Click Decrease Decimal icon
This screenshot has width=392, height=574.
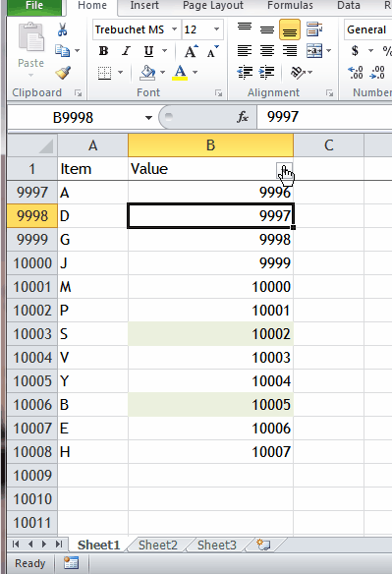[377, 73]
